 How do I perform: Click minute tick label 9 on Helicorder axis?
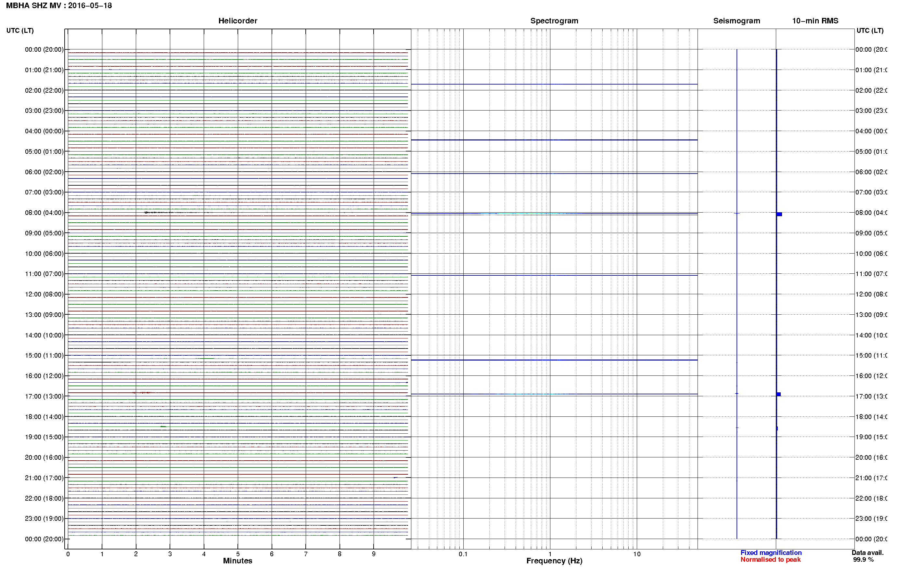374,554
